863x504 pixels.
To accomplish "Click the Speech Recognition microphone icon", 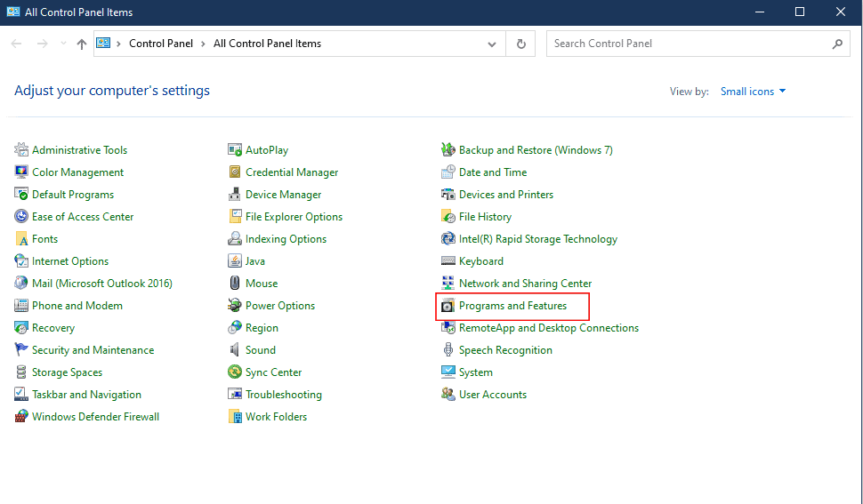I will tap(448, 349).
